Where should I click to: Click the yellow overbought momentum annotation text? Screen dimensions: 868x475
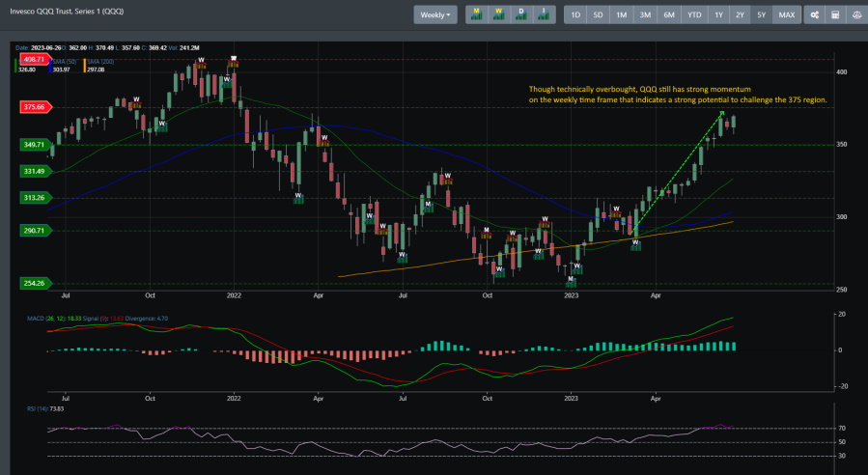pos(678,94)
